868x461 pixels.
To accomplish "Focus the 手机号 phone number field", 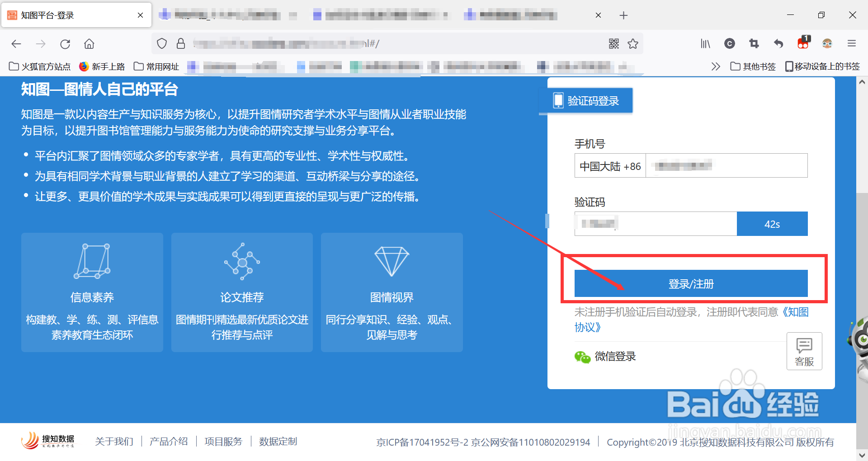I will click(726, 166).
